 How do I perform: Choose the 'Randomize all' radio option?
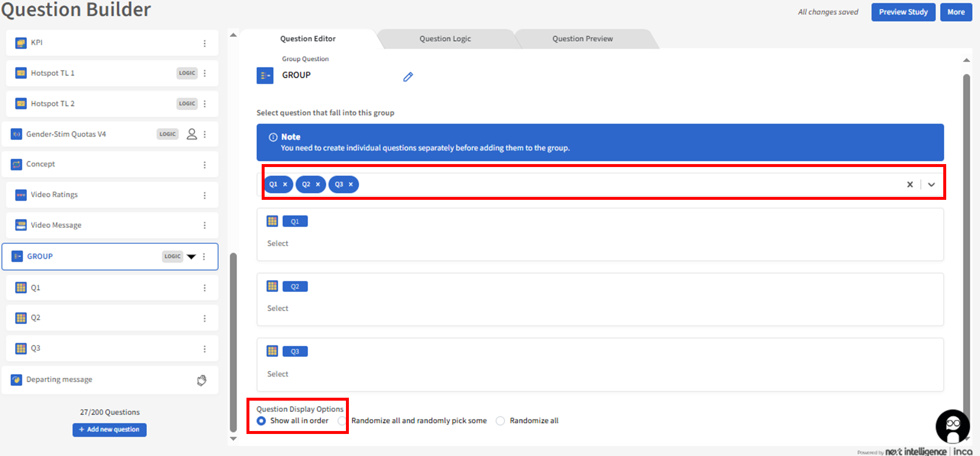(x=500, y=421)
